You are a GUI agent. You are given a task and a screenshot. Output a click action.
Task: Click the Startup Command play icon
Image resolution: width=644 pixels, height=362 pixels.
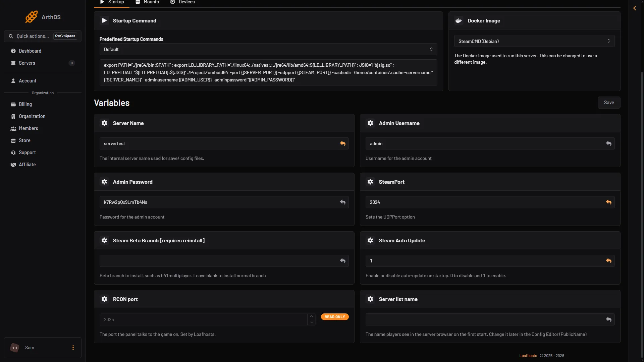point(104,20)
